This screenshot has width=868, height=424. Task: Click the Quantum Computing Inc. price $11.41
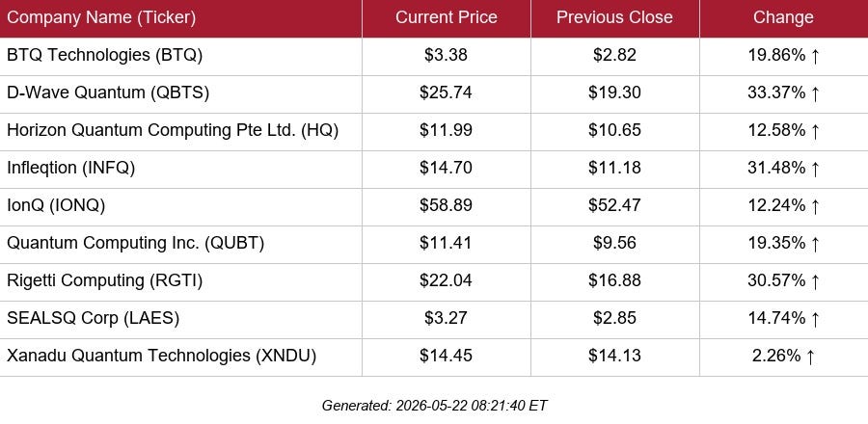coord(447,243)
